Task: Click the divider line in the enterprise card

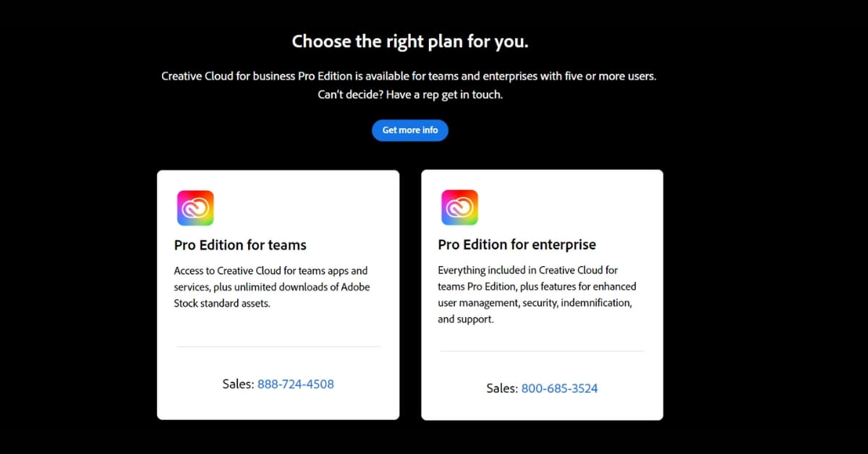Action: coord(542,351)
